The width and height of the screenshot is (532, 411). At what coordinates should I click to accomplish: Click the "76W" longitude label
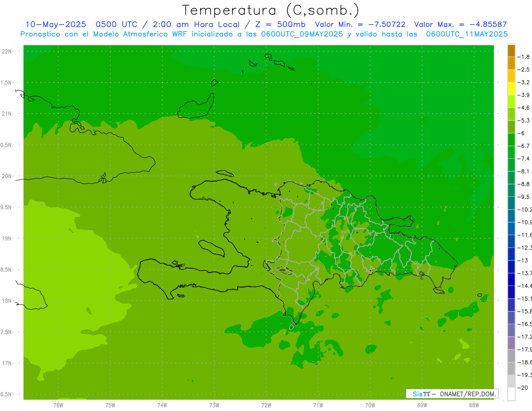pyautogui.click(x=58, y=405)
